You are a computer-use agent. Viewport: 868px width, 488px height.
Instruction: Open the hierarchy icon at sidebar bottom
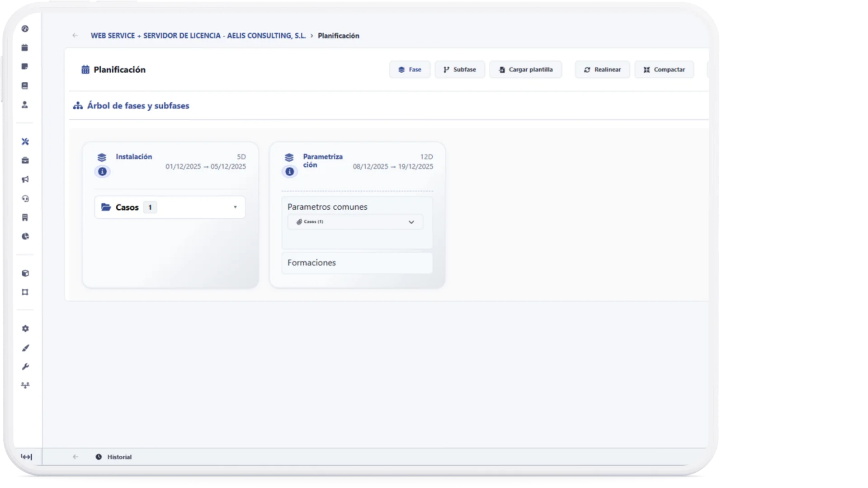tap(25, 385)
